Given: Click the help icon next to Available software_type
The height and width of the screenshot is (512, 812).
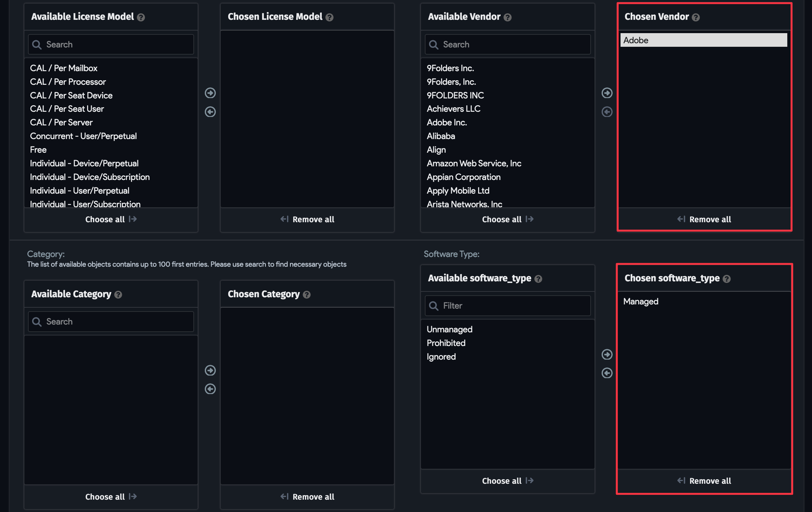Looking at the screenshot, I should pyautogui.click(x=538, y=279).
